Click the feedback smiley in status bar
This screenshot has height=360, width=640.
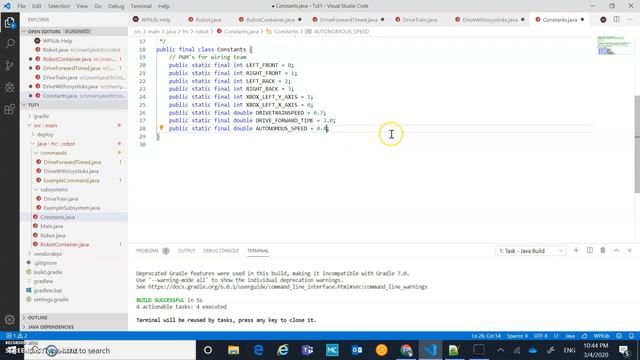619,336
